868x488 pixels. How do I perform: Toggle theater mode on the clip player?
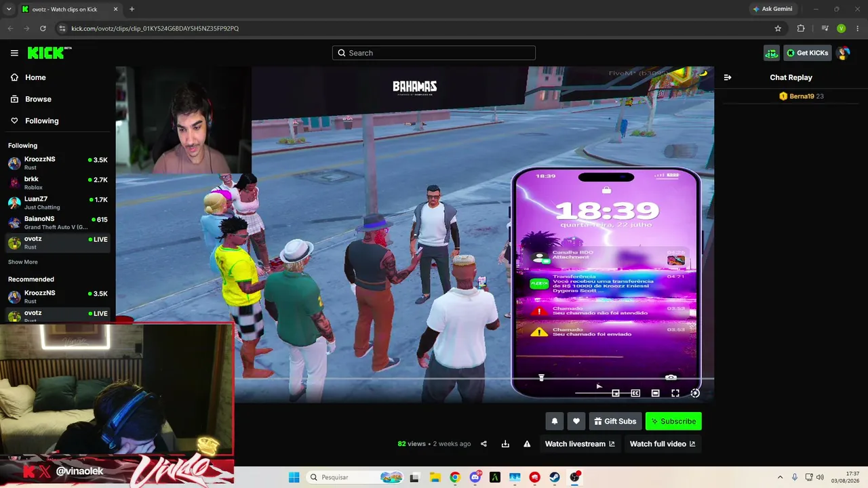click(656, 393)
